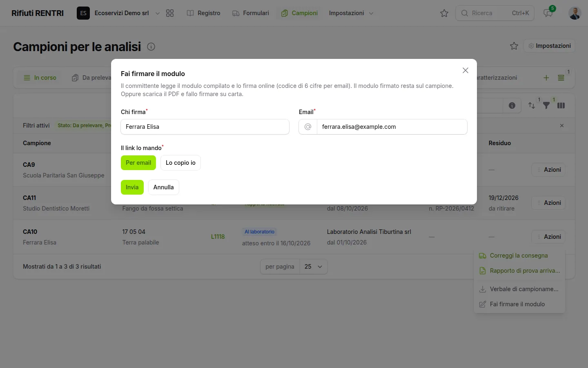The width and height of the screenshot is (588, 368).
Task: Open the apps grid icon
Action: click(170, 13)
